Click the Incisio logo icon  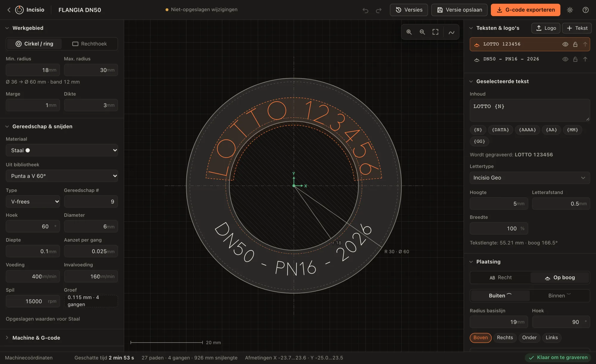coord(19,10)
